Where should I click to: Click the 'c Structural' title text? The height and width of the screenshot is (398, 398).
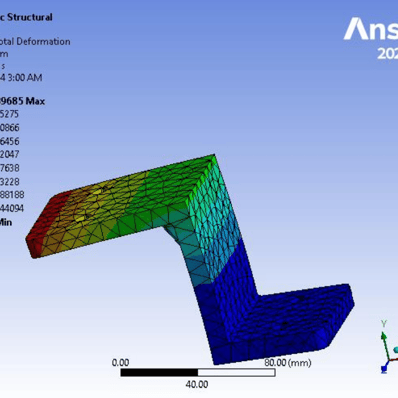pyautogui.click(x=26, y=17)
